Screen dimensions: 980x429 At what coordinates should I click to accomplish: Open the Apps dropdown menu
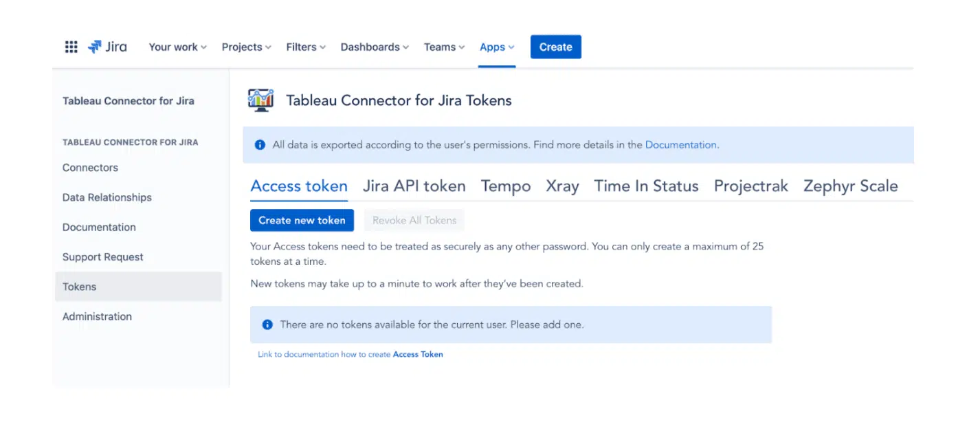(497, 47)
